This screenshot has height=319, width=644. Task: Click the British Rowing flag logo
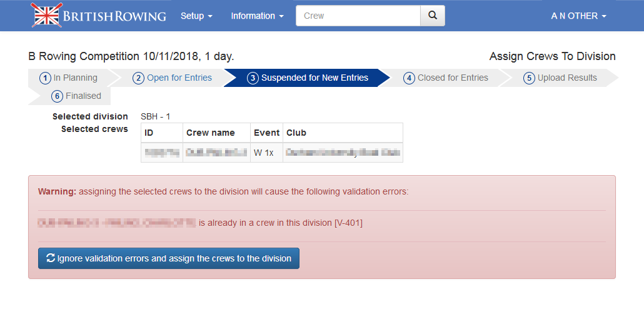click(x=47, y=16)
